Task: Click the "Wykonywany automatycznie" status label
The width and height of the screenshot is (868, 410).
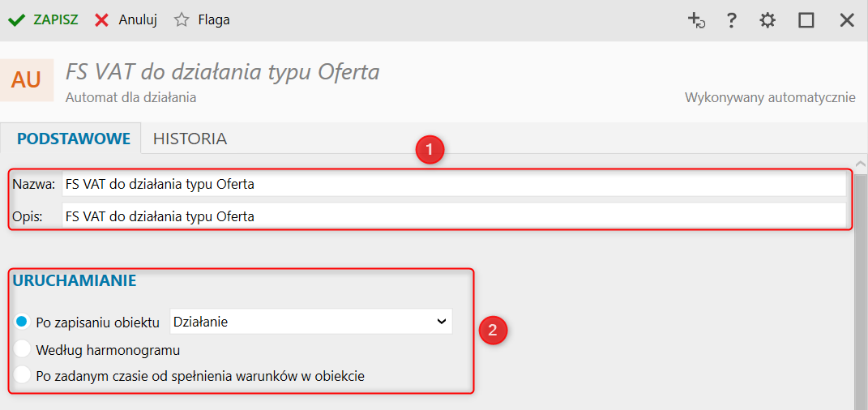Action: (770, 98)
